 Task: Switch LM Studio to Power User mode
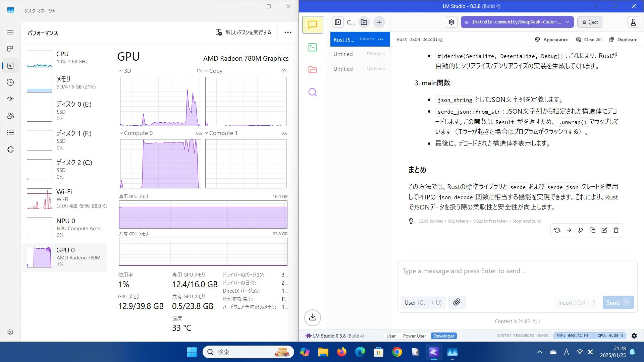(x=415, y=336)
